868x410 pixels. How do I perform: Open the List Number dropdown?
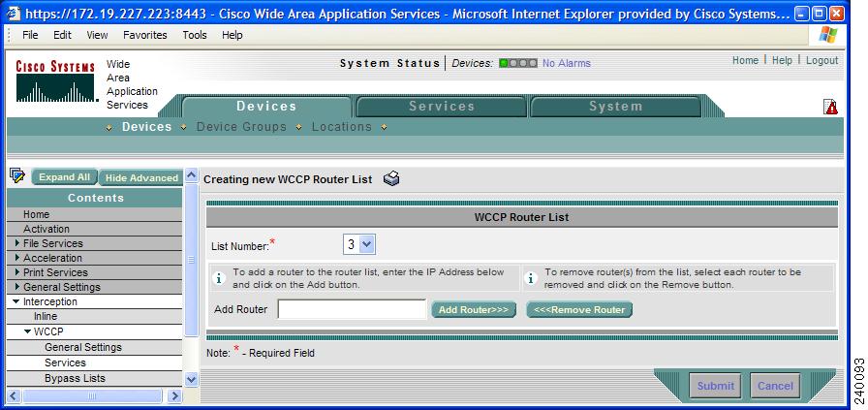pyautogui.click(x=359, y=244)
